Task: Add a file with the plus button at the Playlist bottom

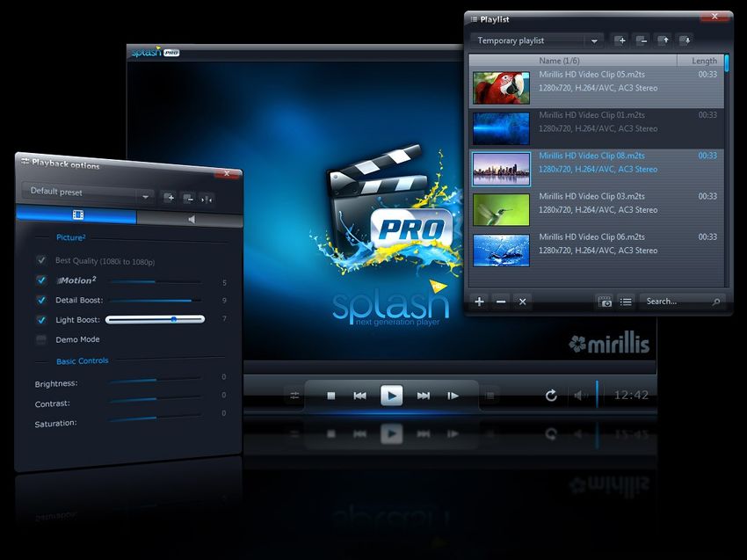Action: (x=479, y=302)
